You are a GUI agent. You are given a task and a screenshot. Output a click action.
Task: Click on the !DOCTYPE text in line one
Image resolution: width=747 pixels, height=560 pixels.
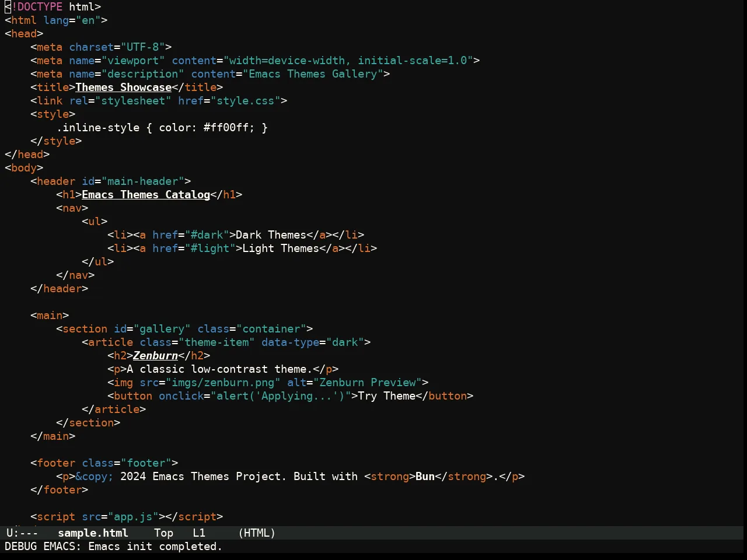coord(37,6)
